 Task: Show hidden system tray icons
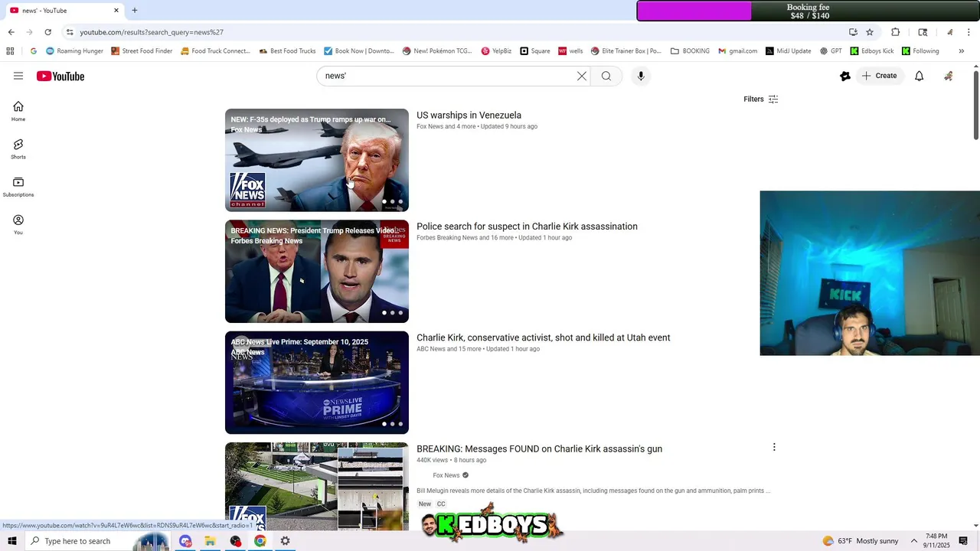(913, 541)
